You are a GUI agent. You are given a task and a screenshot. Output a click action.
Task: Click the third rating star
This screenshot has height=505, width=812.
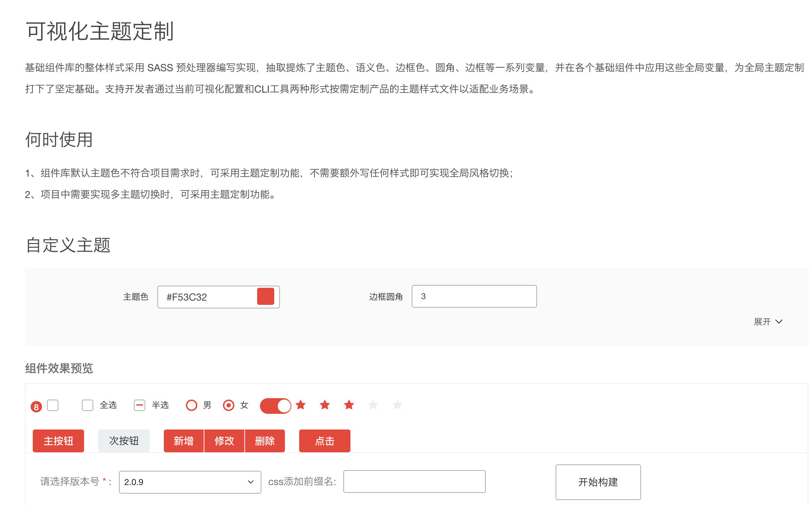(x=349, y=405)
